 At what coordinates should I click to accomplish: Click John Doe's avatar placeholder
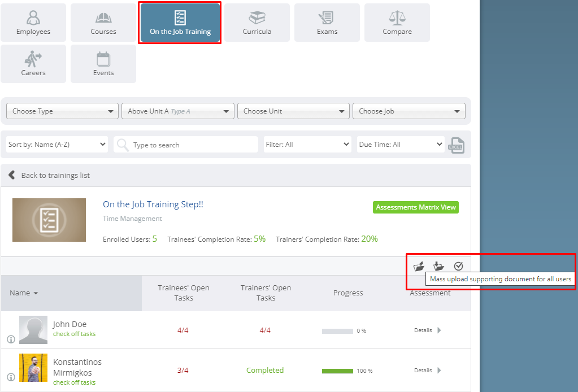click(x=33, y=330)
